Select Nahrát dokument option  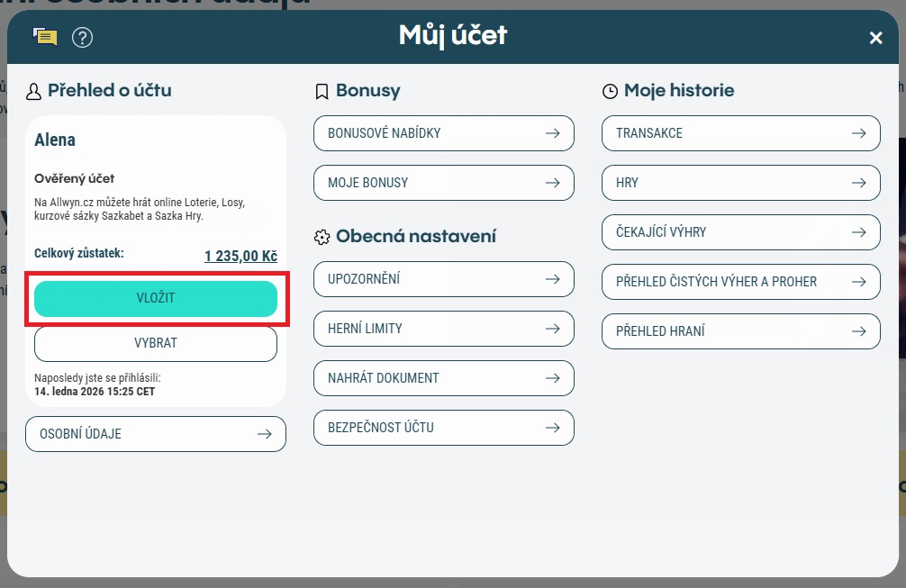coord(443,378)
